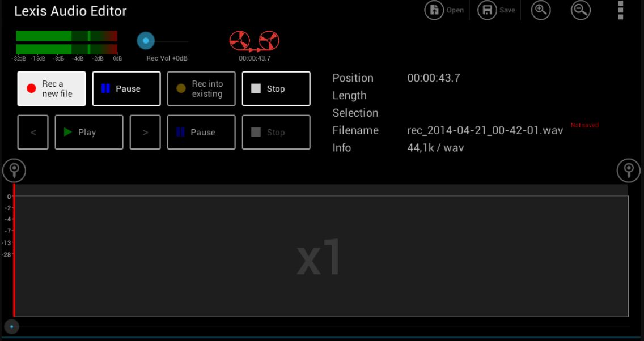Stop the recording with white Stop button
The height and width of the screenshot is (341, 644).
pos(276,88)
